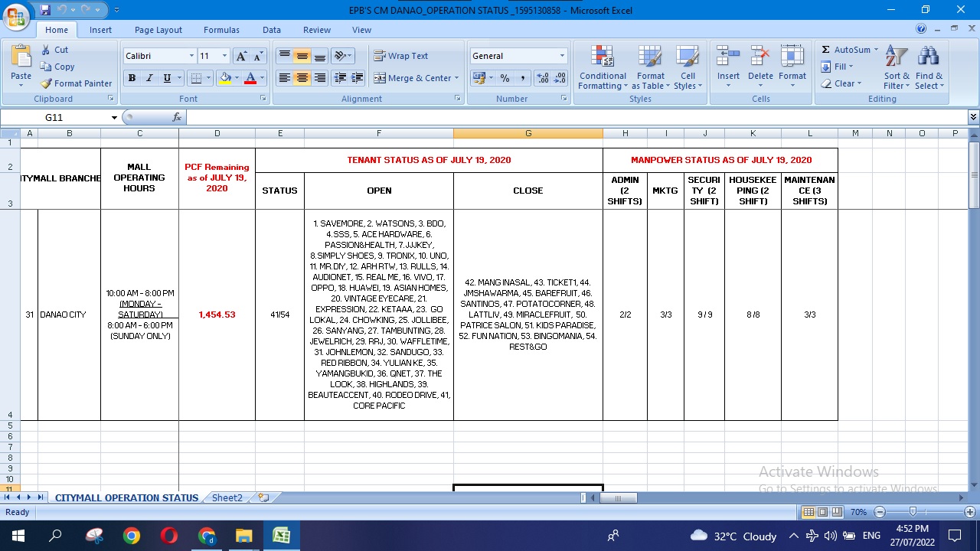Toggle Align Text Left
This screenshot has width=980, height=551.
pyautogui.click(x=284, y=78)
